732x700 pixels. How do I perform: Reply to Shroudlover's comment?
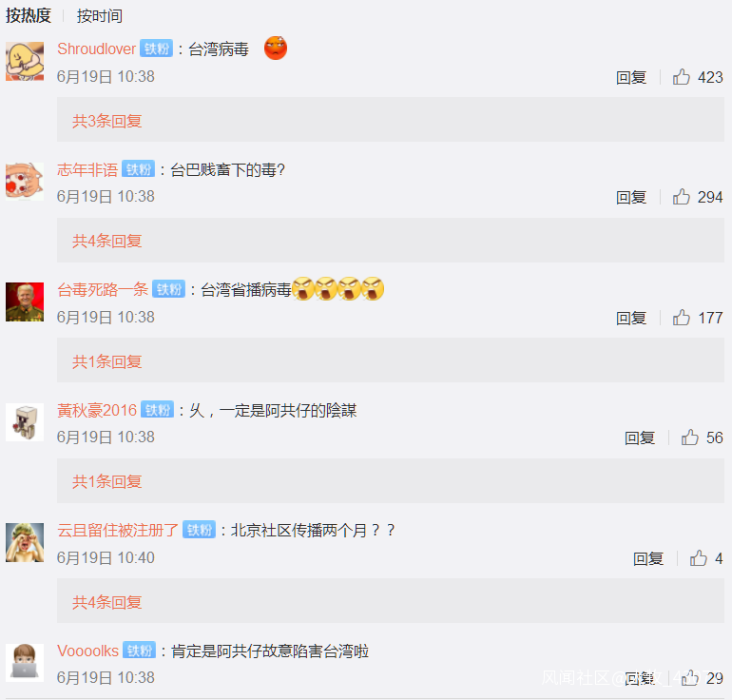point(630,77)
